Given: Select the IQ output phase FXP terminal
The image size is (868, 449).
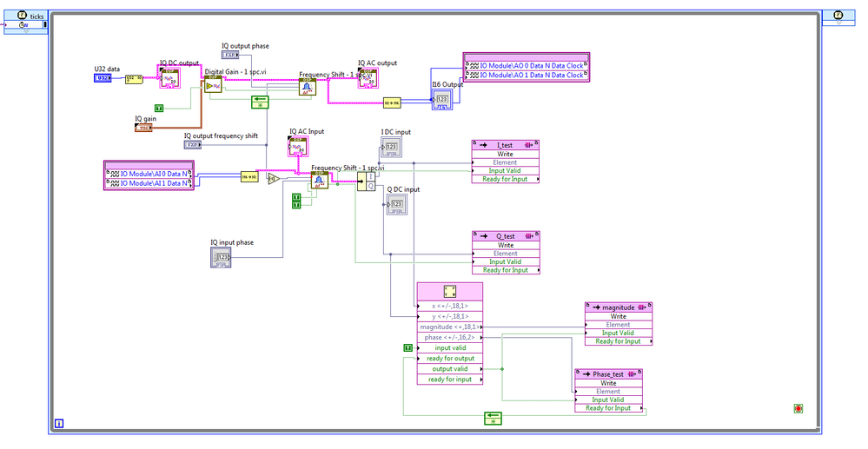Looking at the screenshot, I should 230,54.
